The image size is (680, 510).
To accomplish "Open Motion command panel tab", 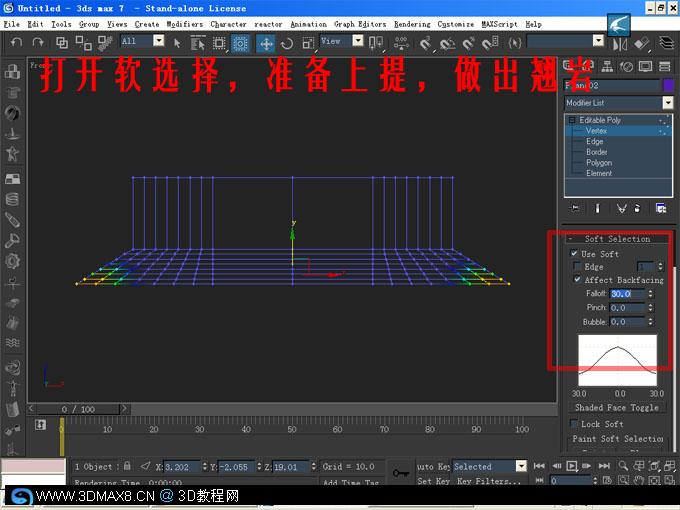I will [626, 66].
